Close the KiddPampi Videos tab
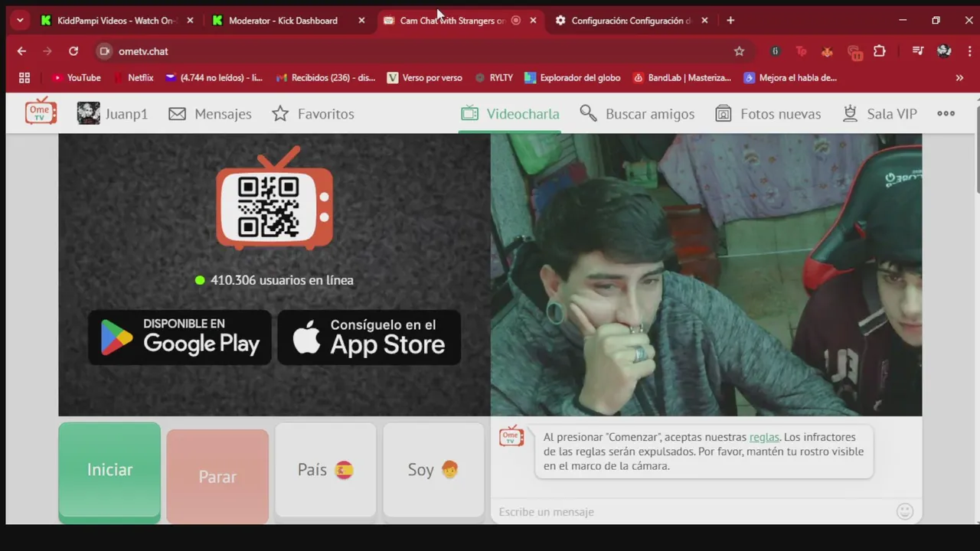The image size is (980, 551). pos(190,21)
